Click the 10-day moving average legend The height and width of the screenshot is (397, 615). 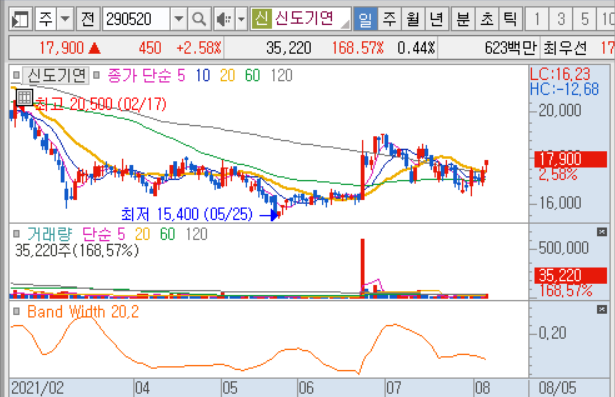(x=203, y=75)
